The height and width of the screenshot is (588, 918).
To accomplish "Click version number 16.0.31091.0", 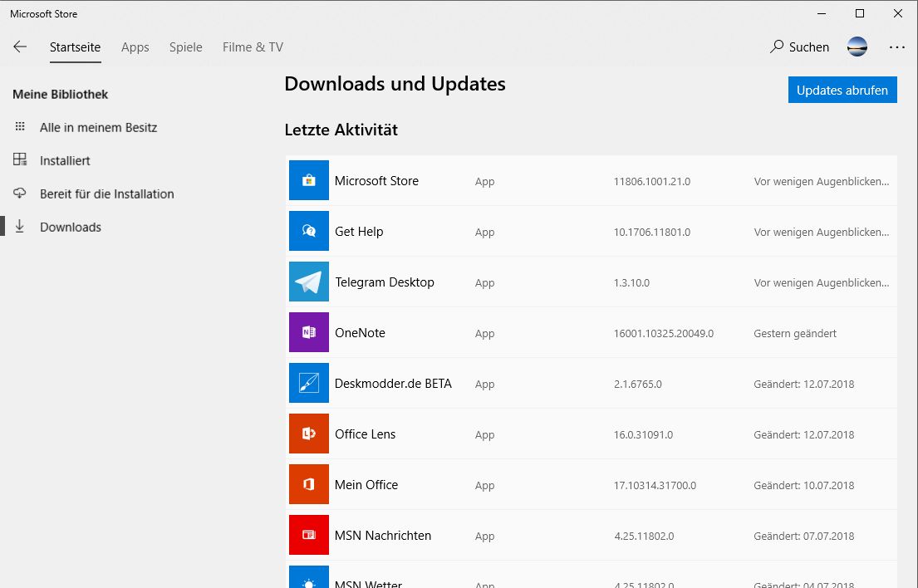I will click(x=643, y=434).
